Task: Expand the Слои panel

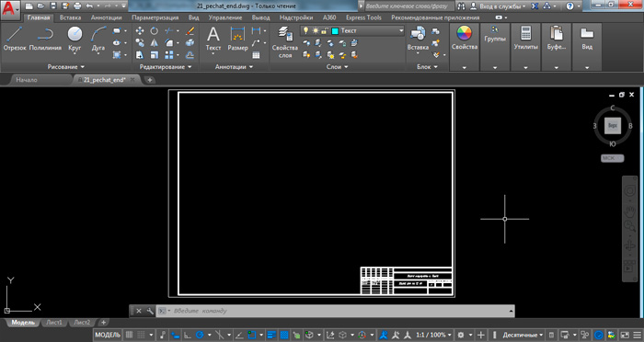Action: [337, 66]
